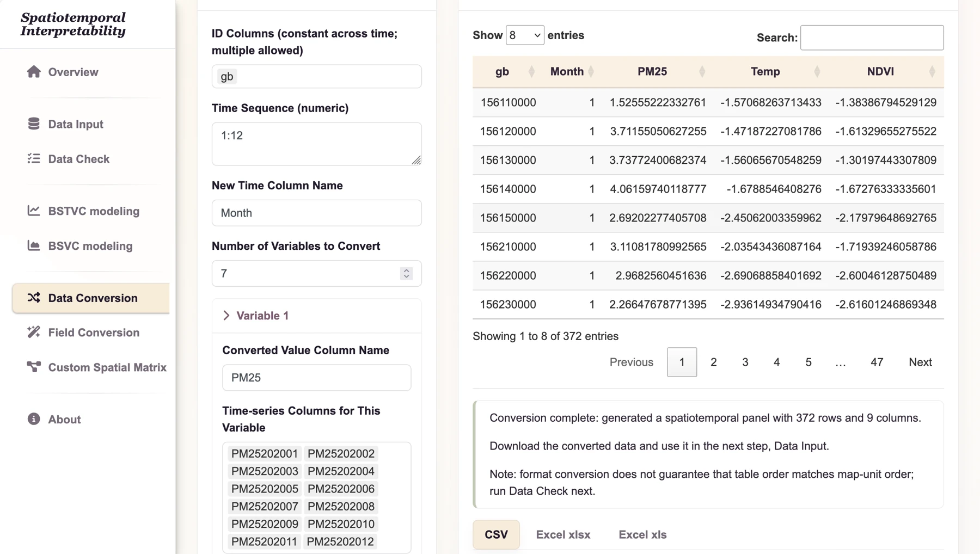The image size is (980, 554).
Task: Go to Previous table page
Action: 631,362
